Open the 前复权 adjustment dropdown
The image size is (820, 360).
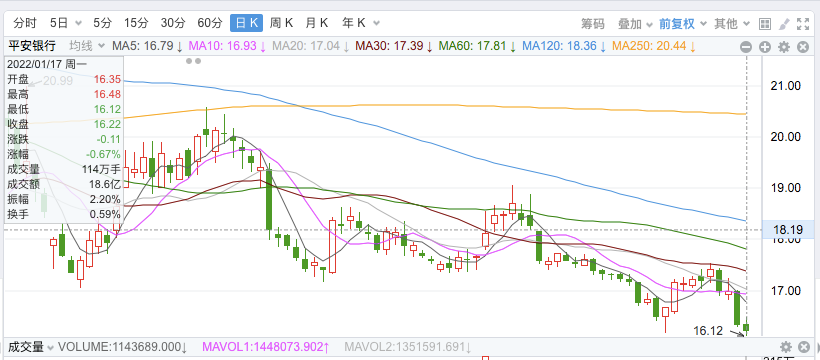(x=682, y=24)
